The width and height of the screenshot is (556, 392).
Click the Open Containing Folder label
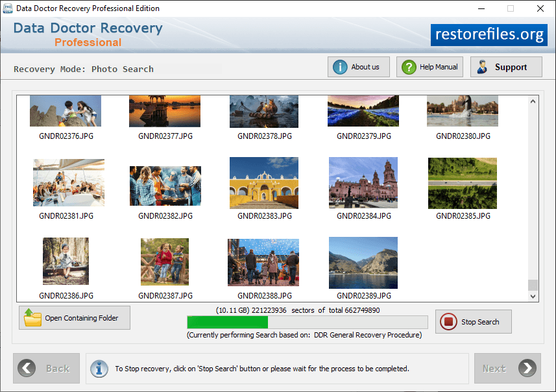click(x=82, y=318)
